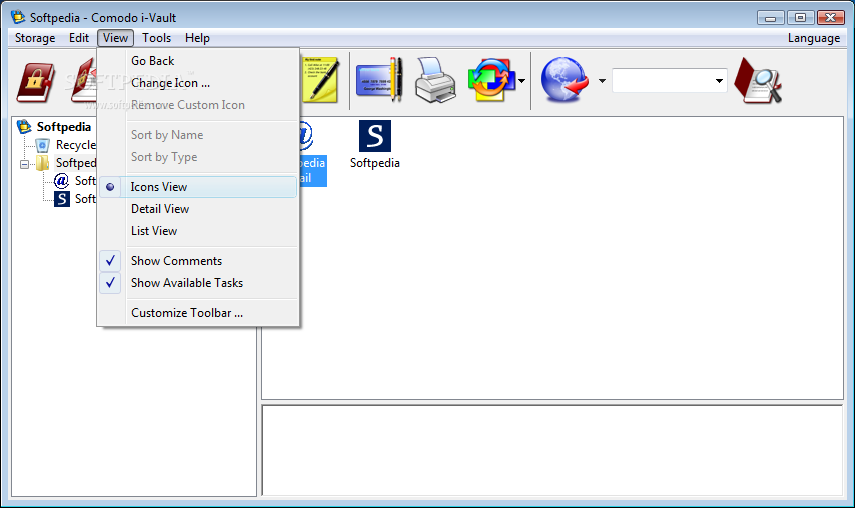Viewport: 855px width, 508px height.
Task: Open the empty toolbar combo box
Action: pyautogui.click(x=670, y=81)
